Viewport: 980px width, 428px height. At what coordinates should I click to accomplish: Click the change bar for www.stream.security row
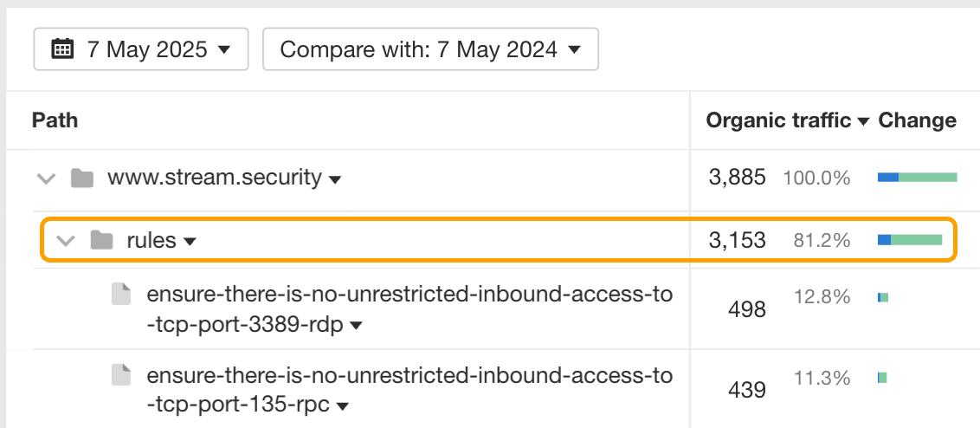click(917, 178)
